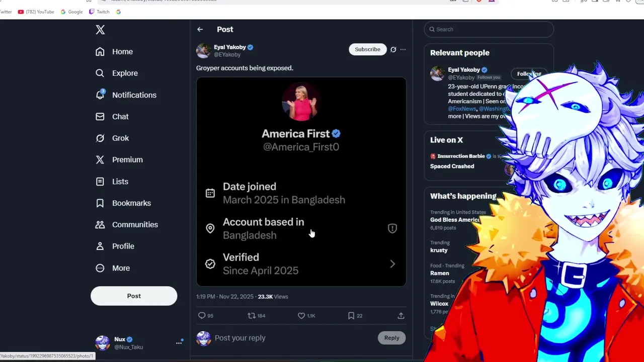Open trending topic Wilcox
The width and height of the screenshot is (644, 362).
coord(439,304)
